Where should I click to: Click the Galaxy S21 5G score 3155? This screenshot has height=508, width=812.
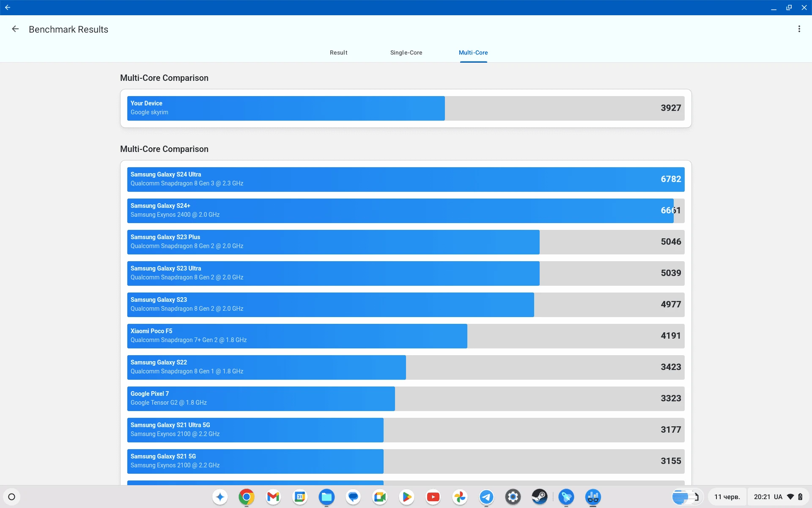[x=671, y=461]
